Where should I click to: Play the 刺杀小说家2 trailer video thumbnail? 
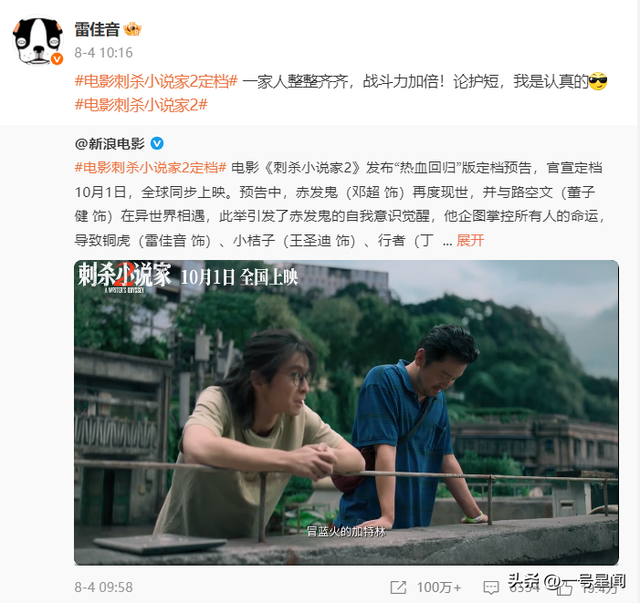tap(346, 412)
